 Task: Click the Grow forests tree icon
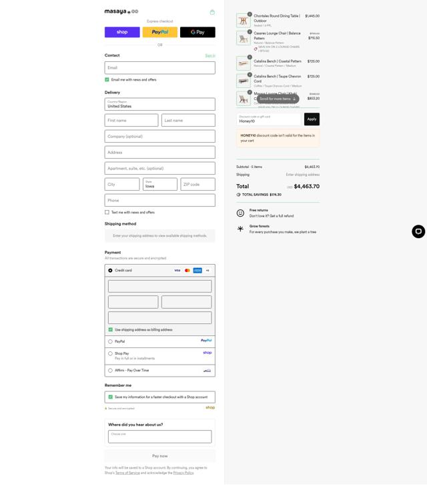point(240,229)
